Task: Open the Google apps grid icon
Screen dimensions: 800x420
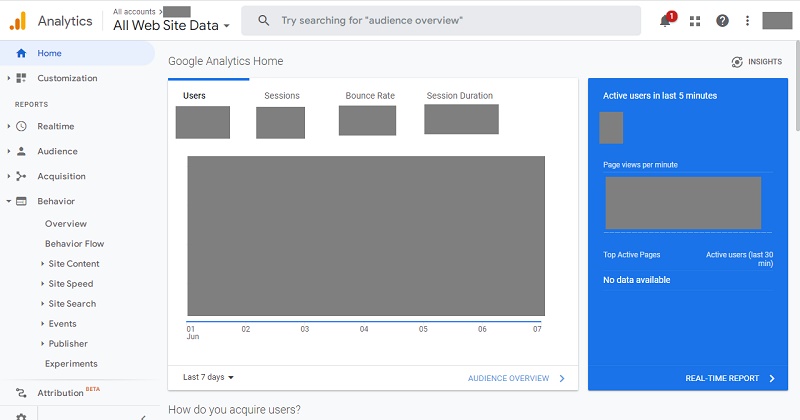Action: coord(695,21)
